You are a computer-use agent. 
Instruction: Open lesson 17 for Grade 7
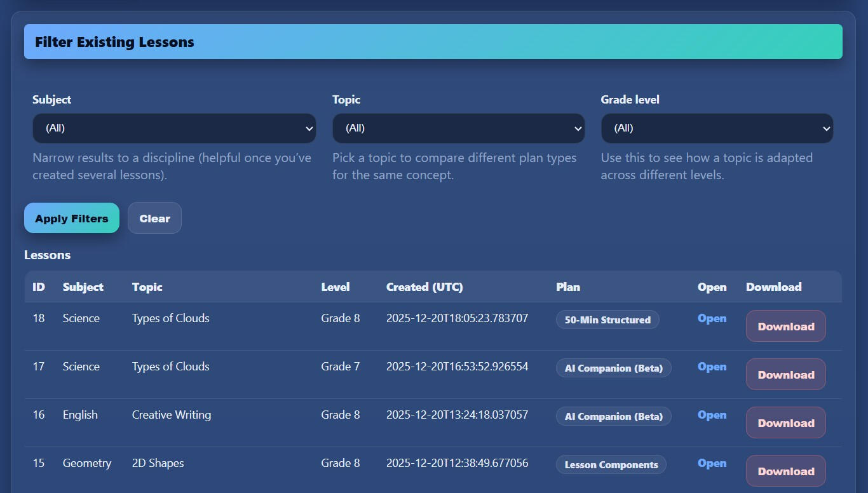click(712, 367)
